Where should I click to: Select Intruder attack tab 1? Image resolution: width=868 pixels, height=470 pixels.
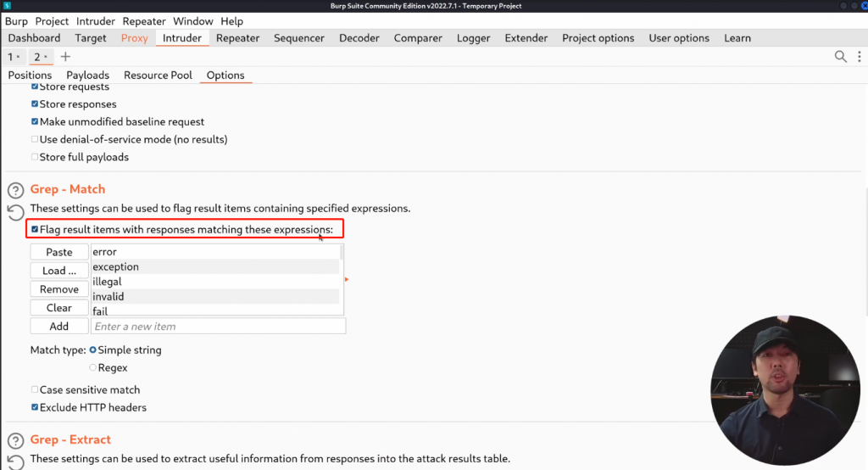(10, 57)
